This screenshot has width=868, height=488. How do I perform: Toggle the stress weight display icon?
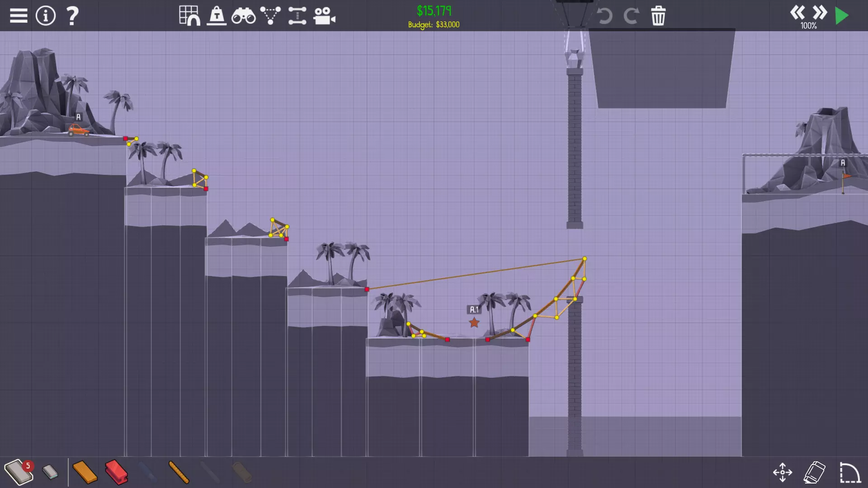(217, 16)
